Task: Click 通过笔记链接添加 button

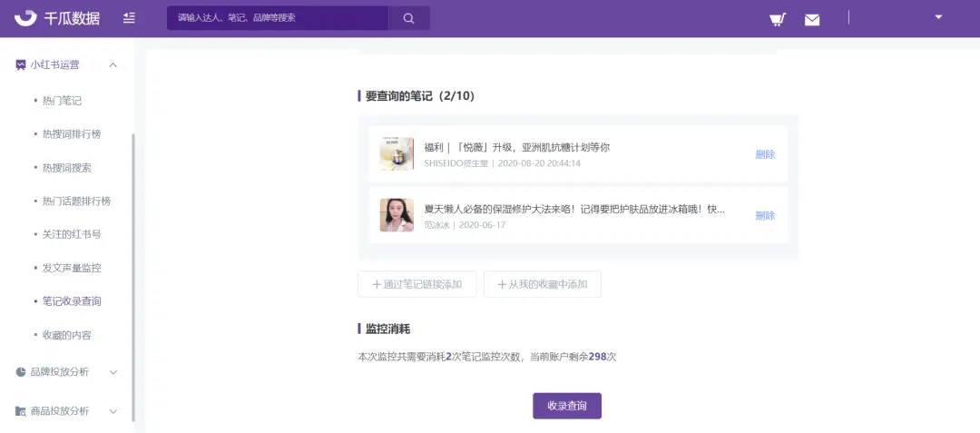Action: coord(416,284)
